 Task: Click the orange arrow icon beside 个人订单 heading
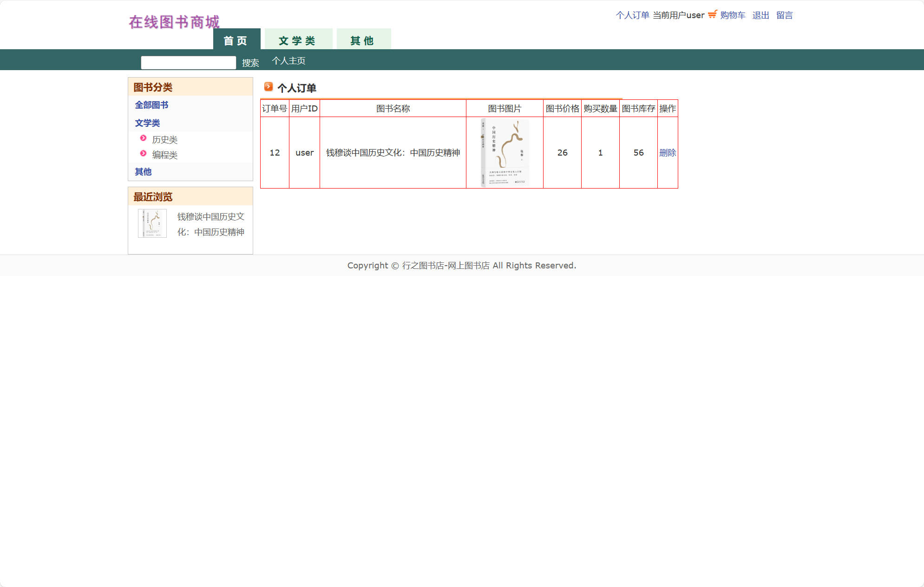coord(269,87)
